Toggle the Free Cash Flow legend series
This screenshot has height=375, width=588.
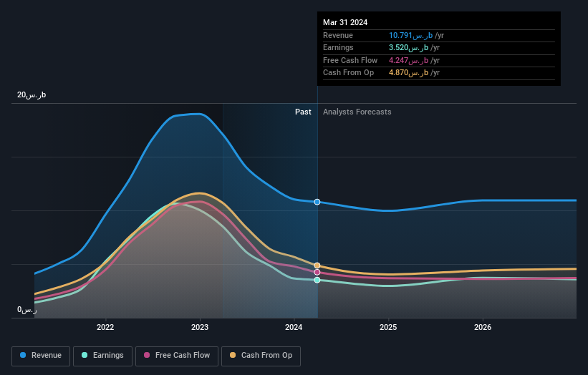click(x=177, y=356)
